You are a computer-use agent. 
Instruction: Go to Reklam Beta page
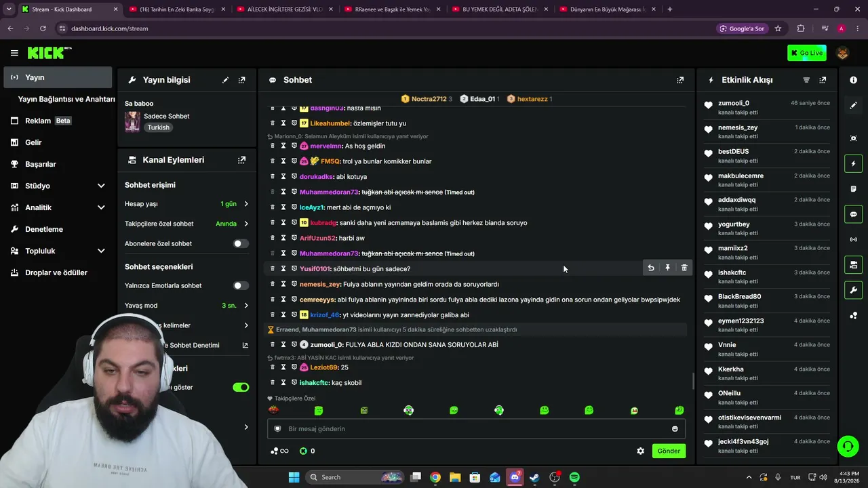click(x=57, y=121)
